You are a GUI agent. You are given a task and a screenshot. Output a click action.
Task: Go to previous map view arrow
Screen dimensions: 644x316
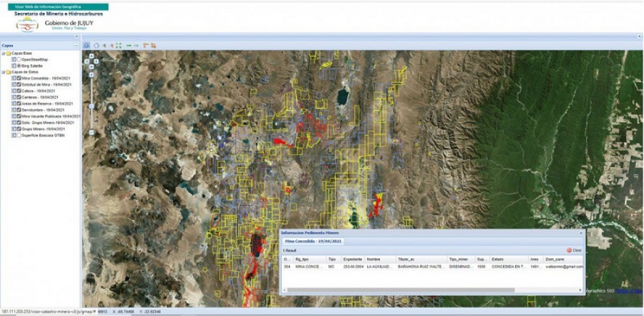tap(128, 45)
